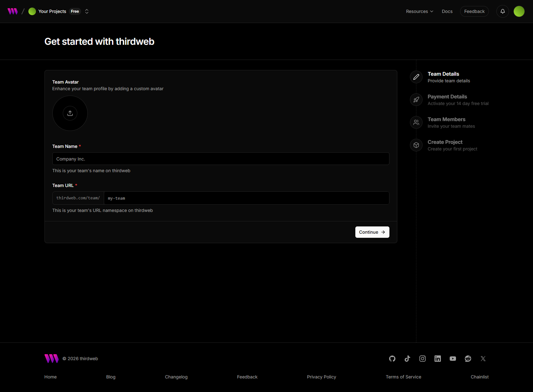Focus the Team Name input field
This screenshot has width=533, height=392.
221,159
